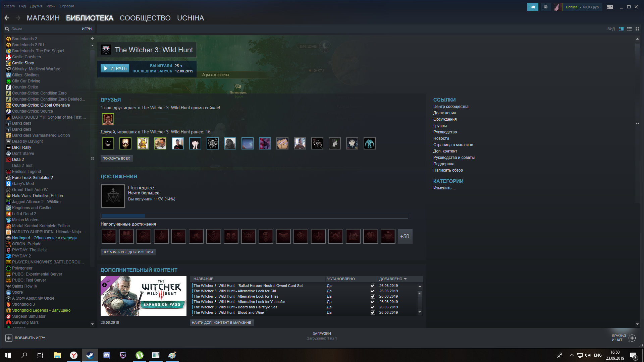Viewport: 644px width, 362px height.
Task: Open Yandex browser from taskbar
Action: click(x=74, y=355)
